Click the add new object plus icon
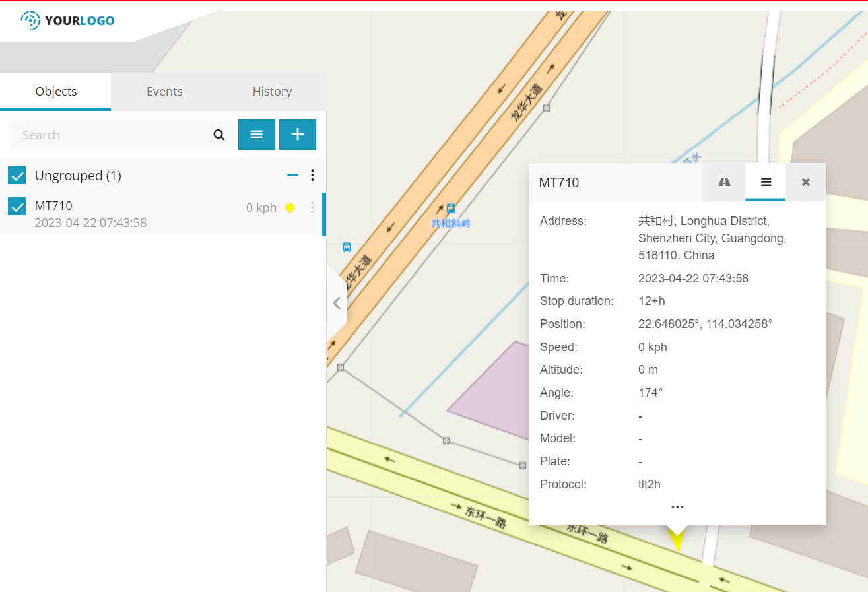 coord(297,135)
